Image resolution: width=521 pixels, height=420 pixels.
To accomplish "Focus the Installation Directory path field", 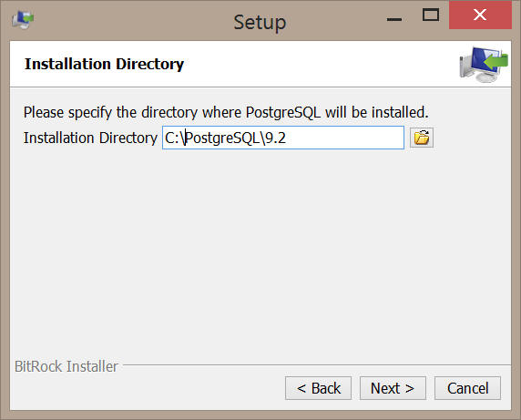I will click(x=283, y=138).
